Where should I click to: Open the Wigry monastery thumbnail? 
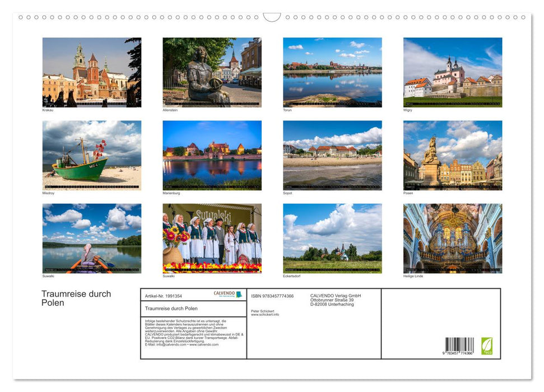(x=453, y=72)
